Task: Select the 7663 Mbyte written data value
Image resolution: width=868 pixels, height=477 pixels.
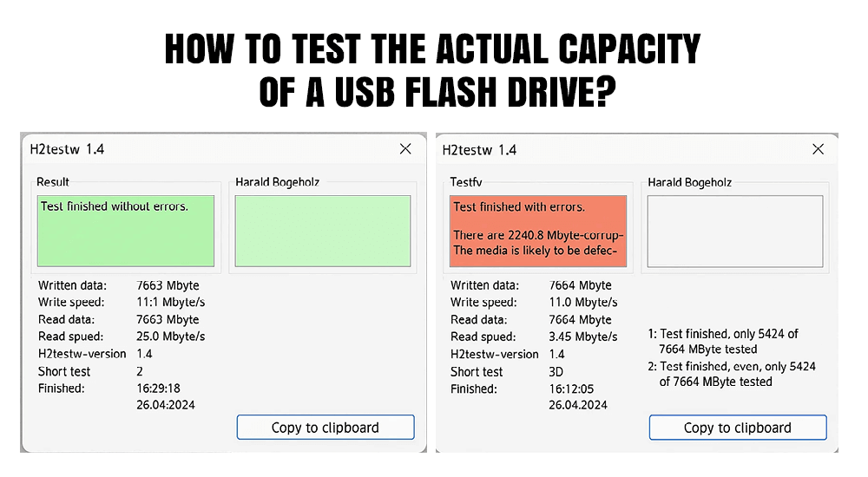Action: (168, 285)
